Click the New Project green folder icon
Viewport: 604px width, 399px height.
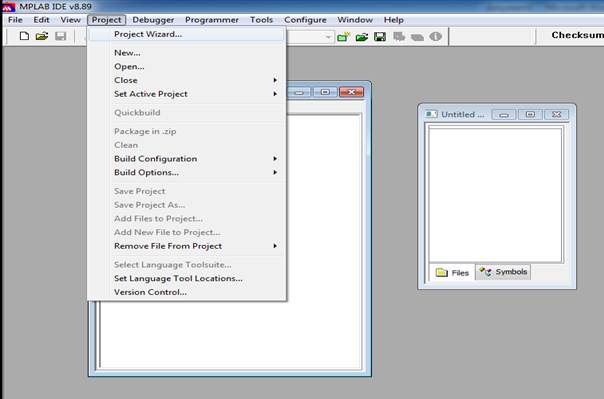[343, 37]
